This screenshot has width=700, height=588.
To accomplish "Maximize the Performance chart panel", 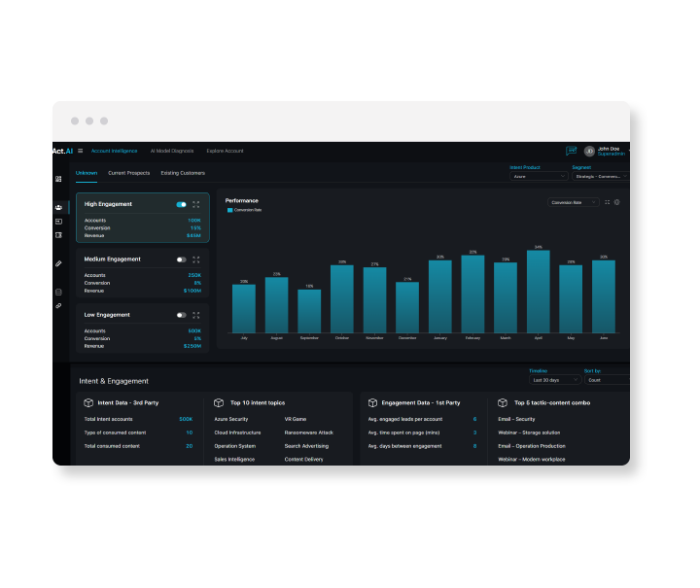I will click(607, 202).
